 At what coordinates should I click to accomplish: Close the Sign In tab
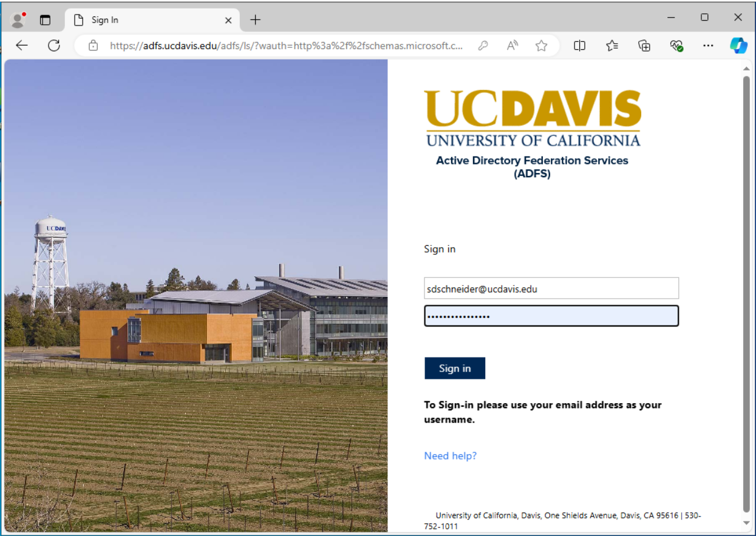pos(228,20)
